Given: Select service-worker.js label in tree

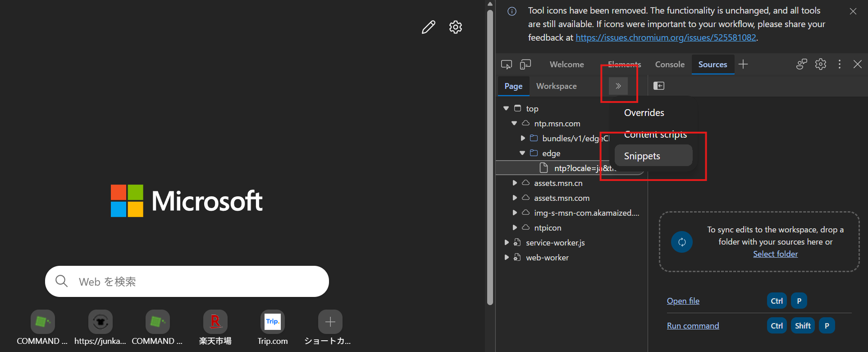Looking at the screenshot, I should (555, 243).
